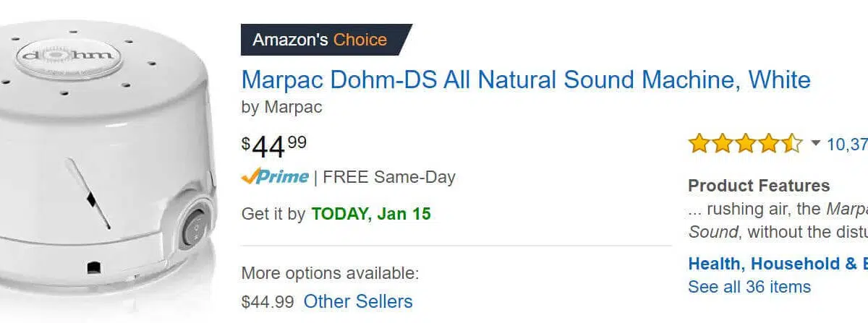Screen dimensions: 868x323
Task: Click the orange Prime logo
Action: pyautogui.click(x=275, y=176)
